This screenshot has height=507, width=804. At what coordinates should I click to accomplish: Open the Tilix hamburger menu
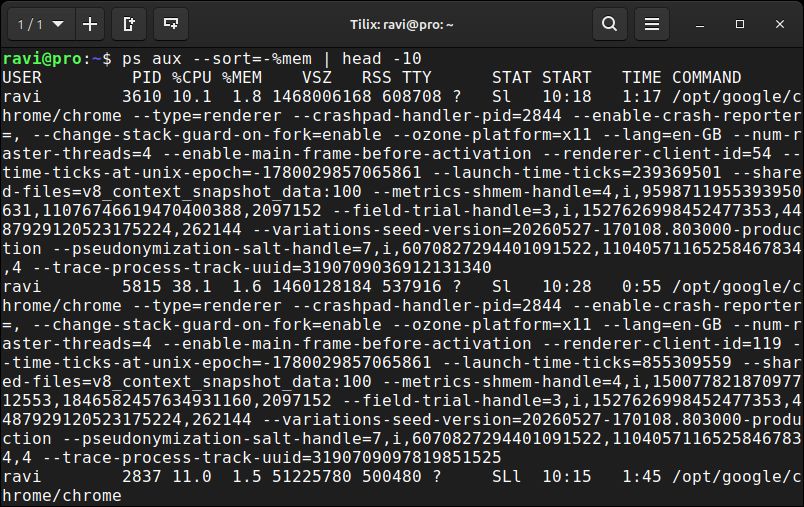[652, 24]
